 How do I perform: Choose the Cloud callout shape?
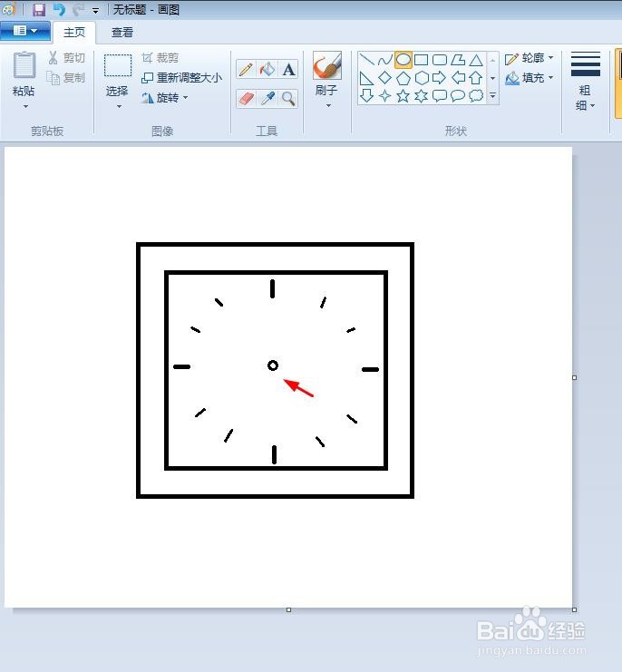tap(476, 95)
